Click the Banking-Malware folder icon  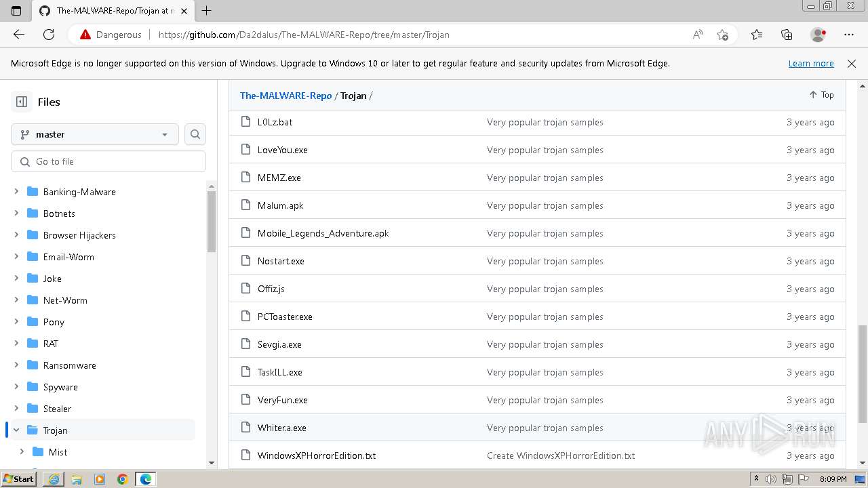tap(32, 192)
